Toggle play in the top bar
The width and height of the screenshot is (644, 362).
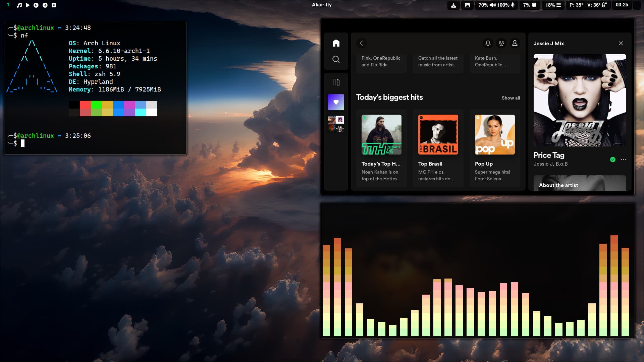28,5
